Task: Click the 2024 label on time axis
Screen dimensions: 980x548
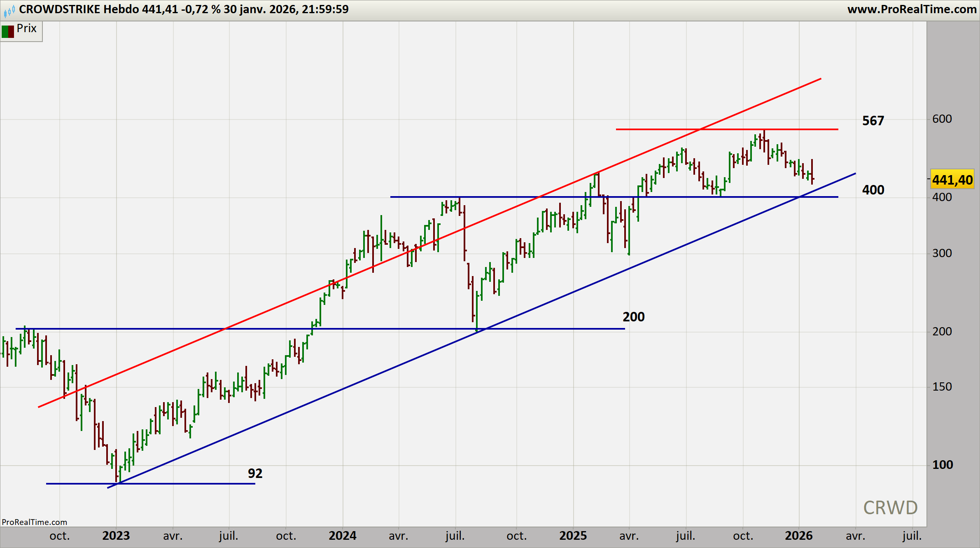Action: point(342,536)
